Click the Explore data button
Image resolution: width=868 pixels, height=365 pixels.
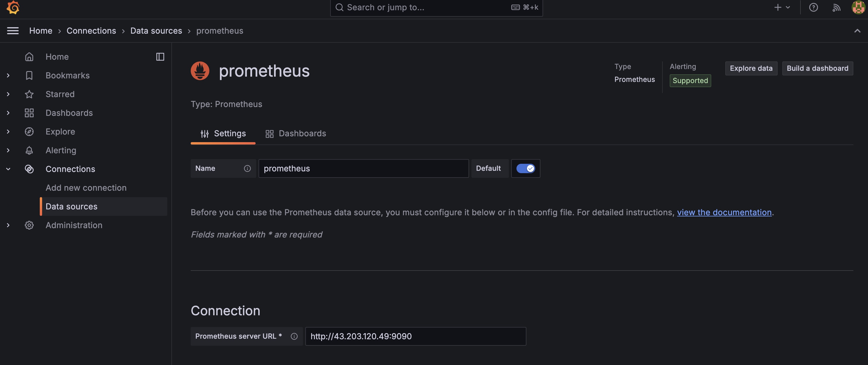(751, 68)
